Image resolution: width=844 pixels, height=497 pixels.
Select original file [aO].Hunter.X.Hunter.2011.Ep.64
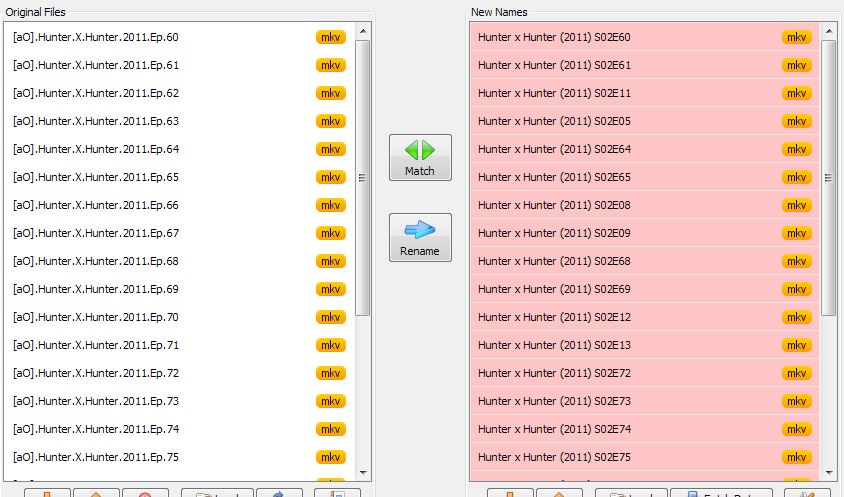(179, 149)
